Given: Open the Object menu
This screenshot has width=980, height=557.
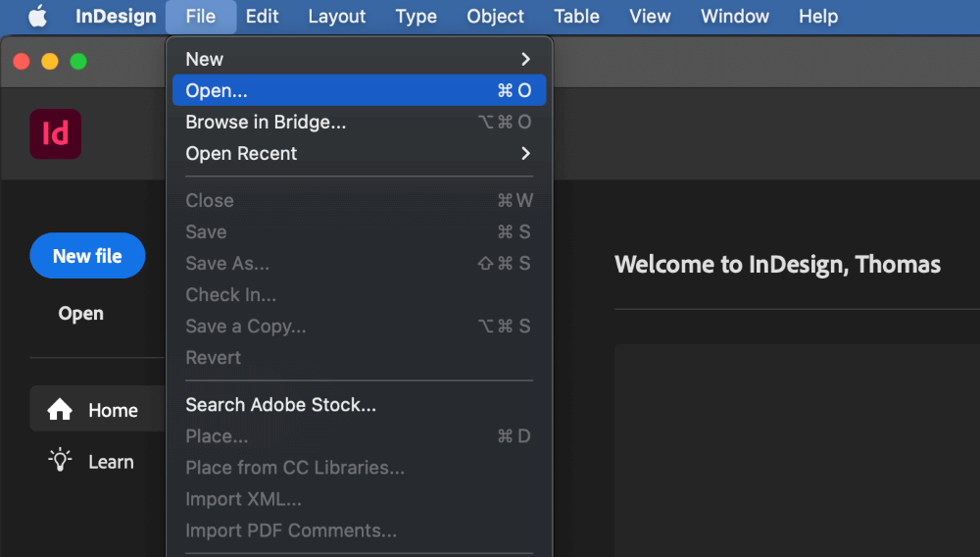Looking at the screenshot, I should (x=495, y=17).
